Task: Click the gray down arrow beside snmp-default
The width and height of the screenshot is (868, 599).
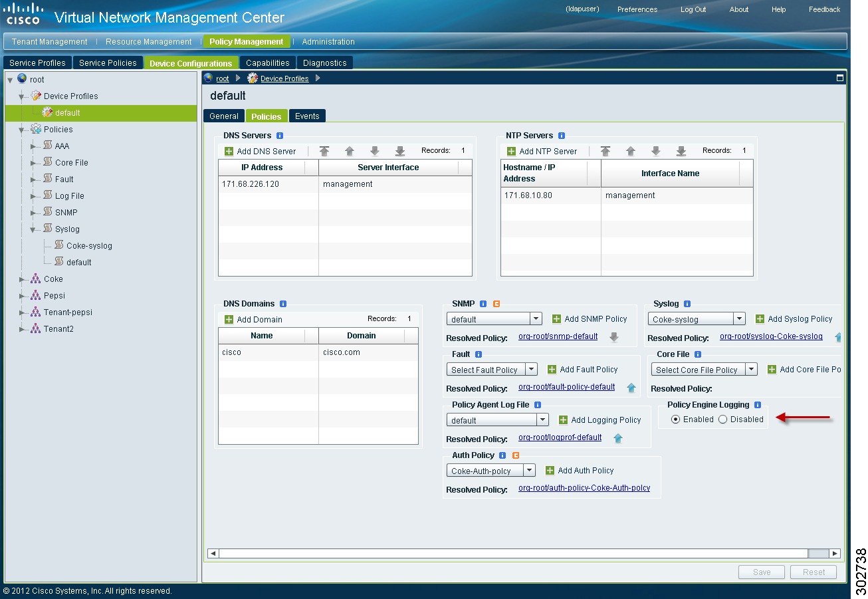Action: pos(614,337)
